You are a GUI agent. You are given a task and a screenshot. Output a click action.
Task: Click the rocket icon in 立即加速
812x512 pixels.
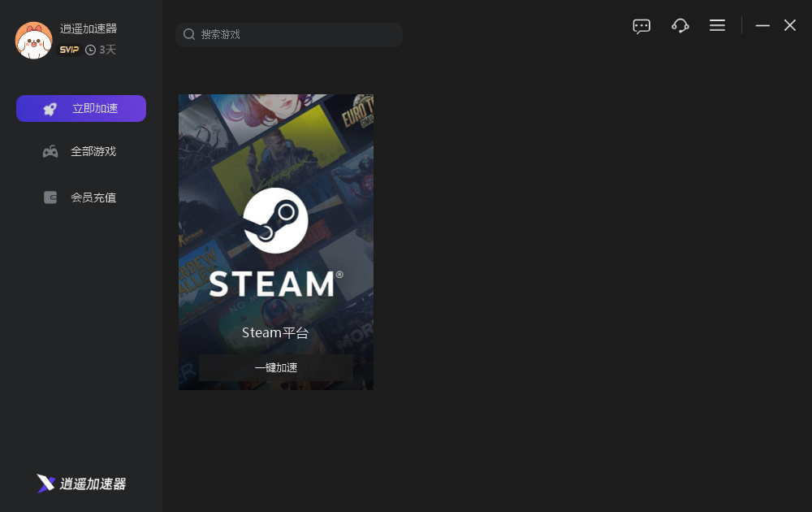click(50, 109)
